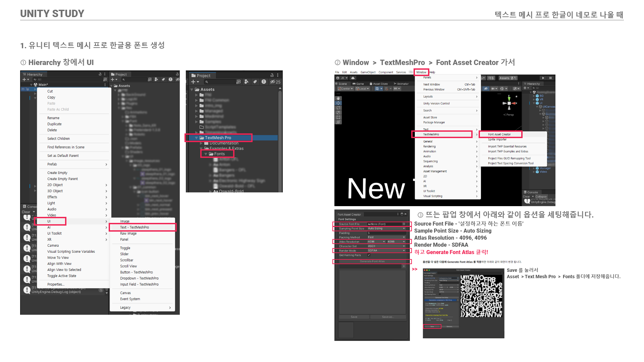Toggle the Get Kerning Pairs checkbox
644x362 pixels.
click(369, 255)
